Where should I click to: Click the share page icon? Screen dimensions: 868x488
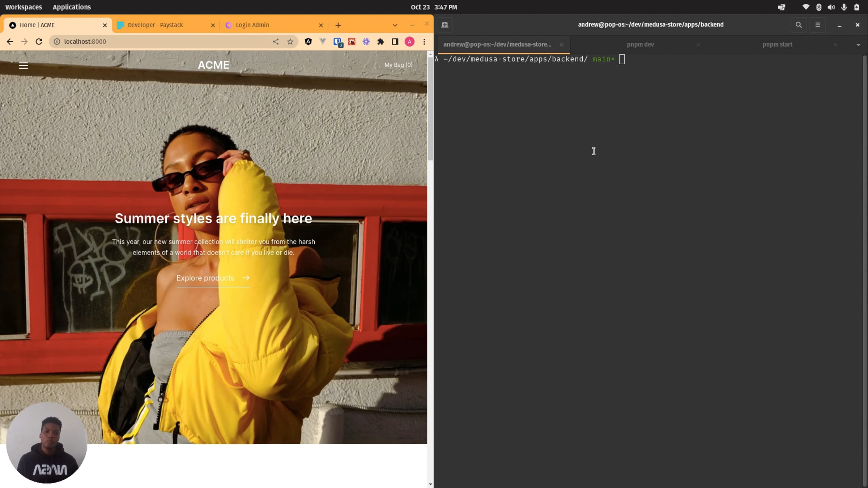coord(276,42)
